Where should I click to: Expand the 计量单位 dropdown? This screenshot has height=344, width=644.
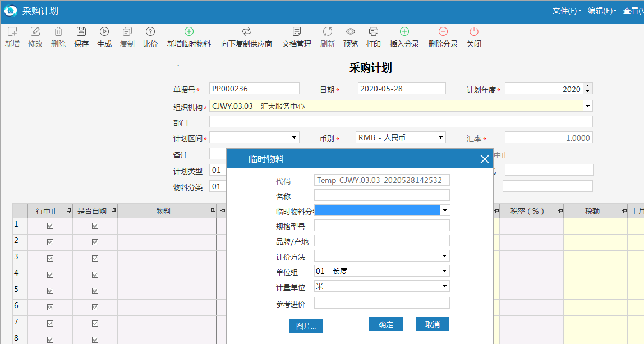pos(444,286)
